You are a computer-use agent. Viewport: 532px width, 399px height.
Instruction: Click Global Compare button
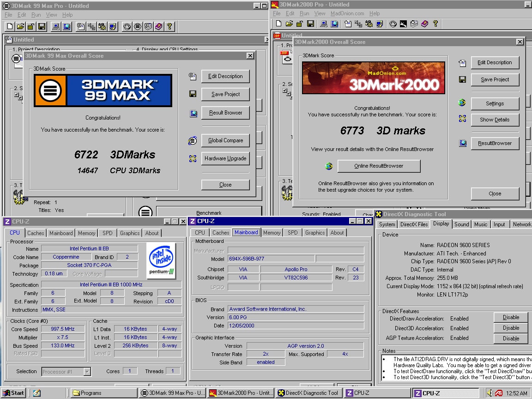tap(225, 140)
